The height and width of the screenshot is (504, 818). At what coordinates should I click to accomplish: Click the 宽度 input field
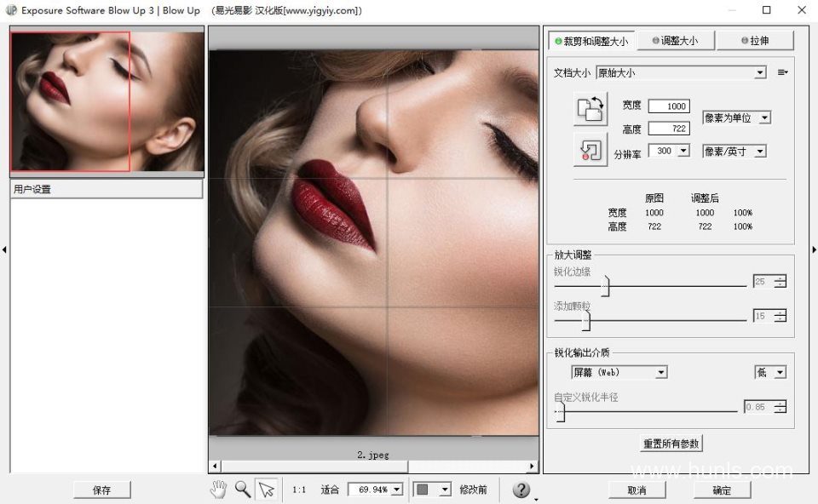[x=669, y=106]
